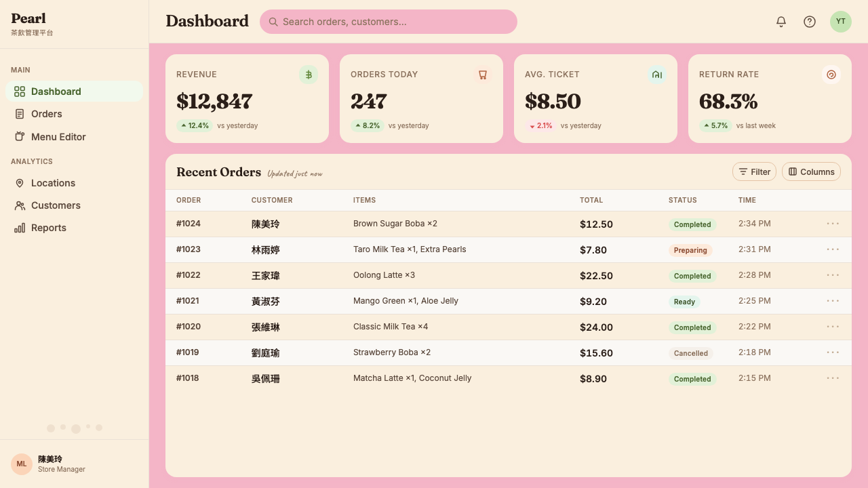Click the Return Rate target icon

[831, 75]
